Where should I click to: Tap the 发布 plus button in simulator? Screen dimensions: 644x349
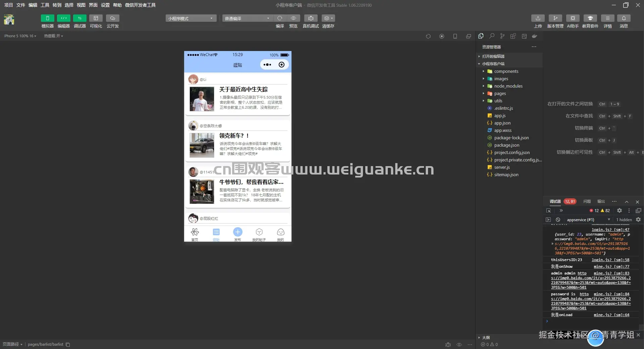[x=237, y=232]
